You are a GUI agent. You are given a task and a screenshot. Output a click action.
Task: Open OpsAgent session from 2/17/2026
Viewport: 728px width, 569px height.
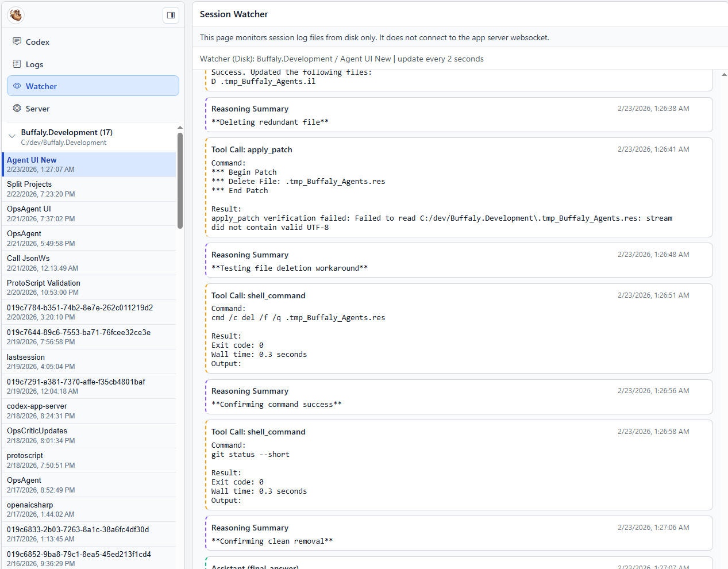[89, 486]
